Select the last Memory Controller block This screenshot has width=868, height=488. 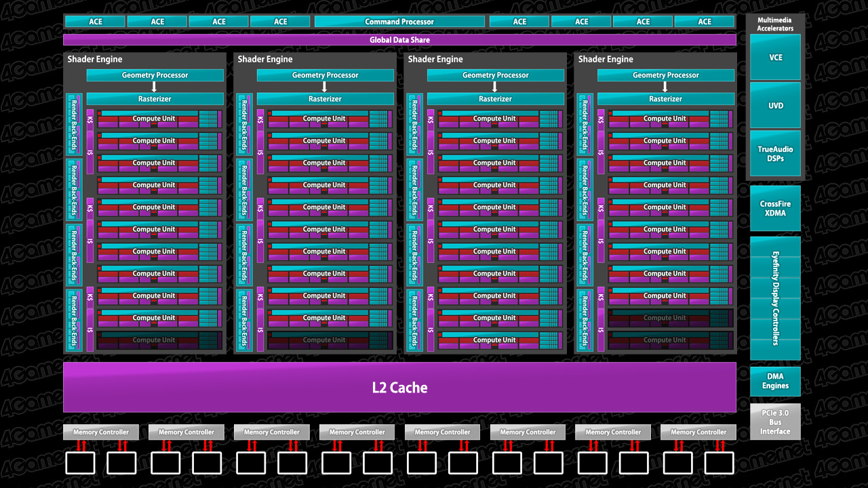click(698, 432)
